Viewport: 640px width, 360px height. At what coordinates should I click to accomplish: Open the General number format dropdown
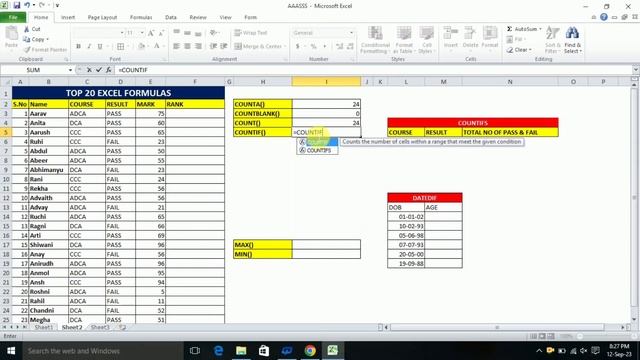351,33
